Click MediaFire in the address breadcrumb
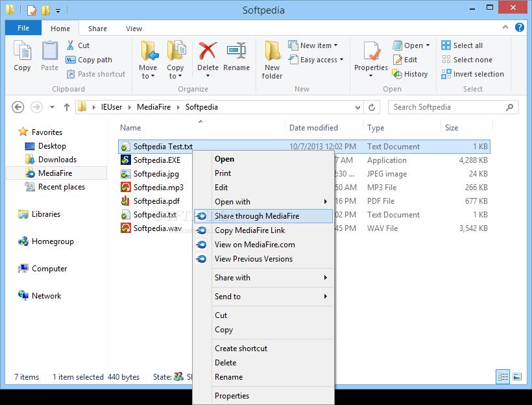 (154, 107)
